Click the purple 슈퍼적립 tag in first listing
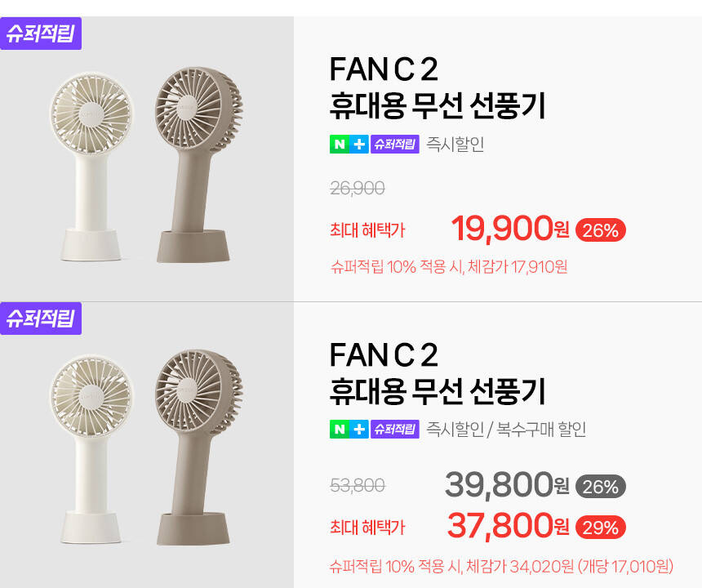702x588 pixels. click(x=395, y=145)
